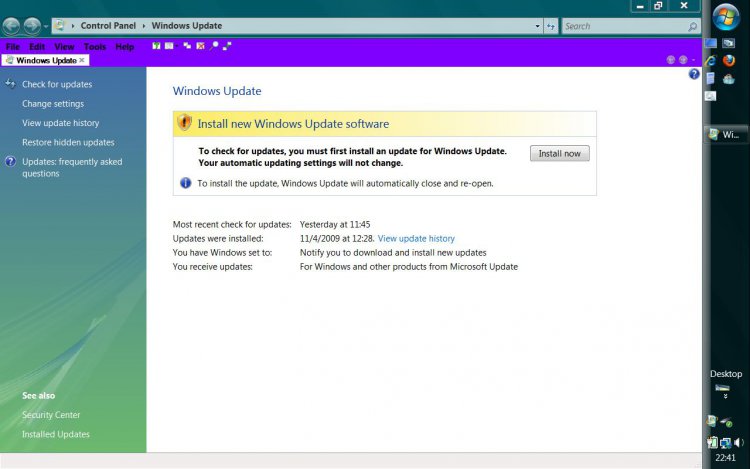Click the Safely Remove Hardware tray icon
This screenshot has height=469, width=750.
coord(727,422)
